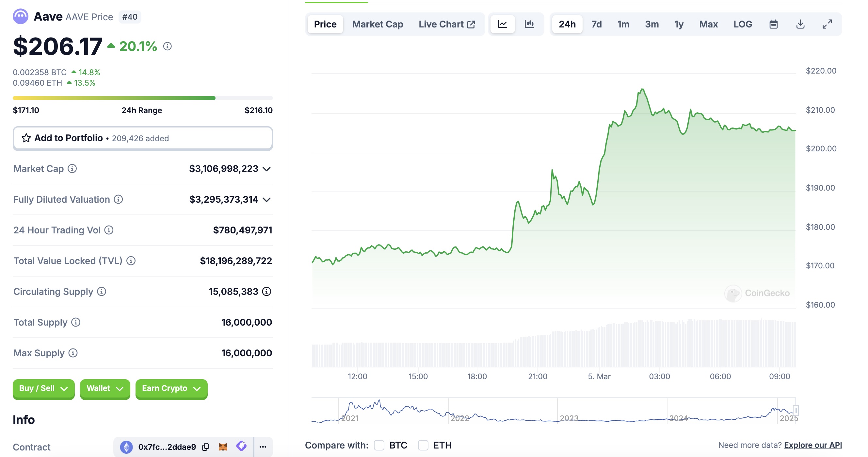Click the volume bars under the chart
The image size is (868, 457).
(554, 344)
